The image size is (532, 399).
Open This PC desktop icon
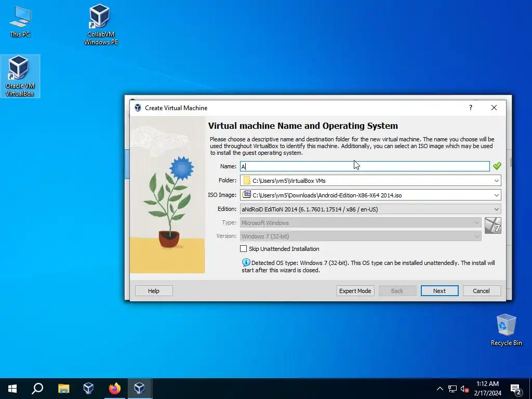(20, 21)
